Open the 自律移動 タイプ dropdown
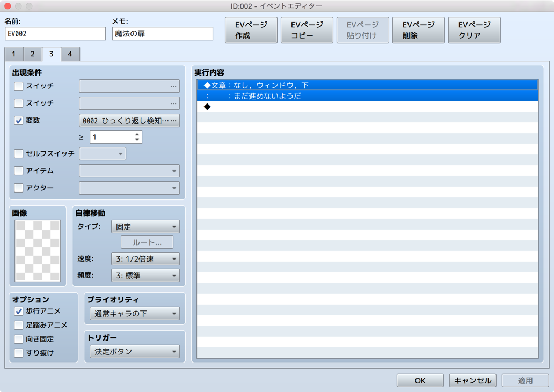554x392 pixels. coord(145,226)
